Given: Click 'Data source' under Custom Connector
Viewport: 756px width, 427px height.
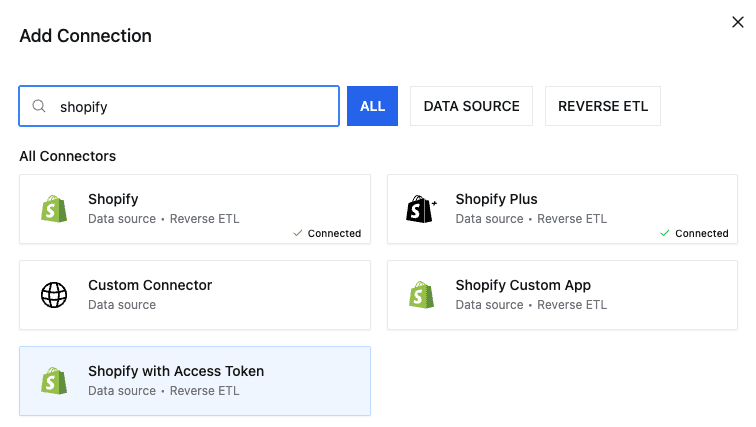Looking at the screenshot, I should pyautogui.click(x=122, y=305).
